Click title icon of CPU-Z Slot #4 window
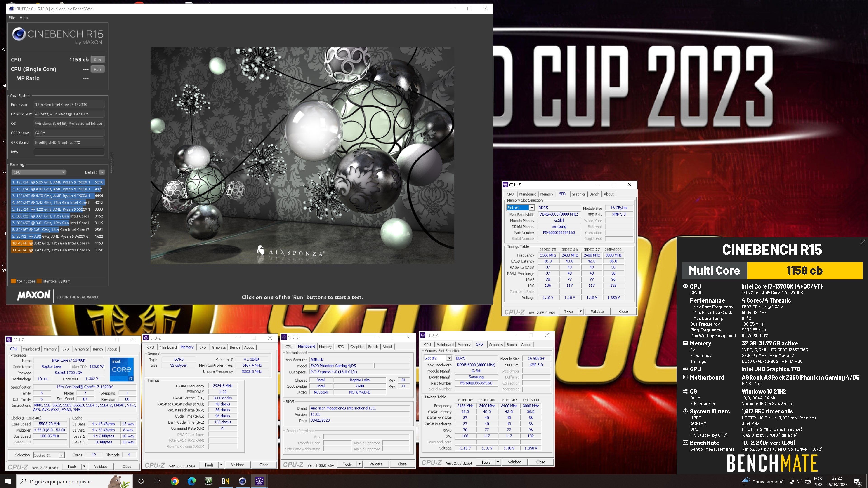 click(x=505, y=185)
